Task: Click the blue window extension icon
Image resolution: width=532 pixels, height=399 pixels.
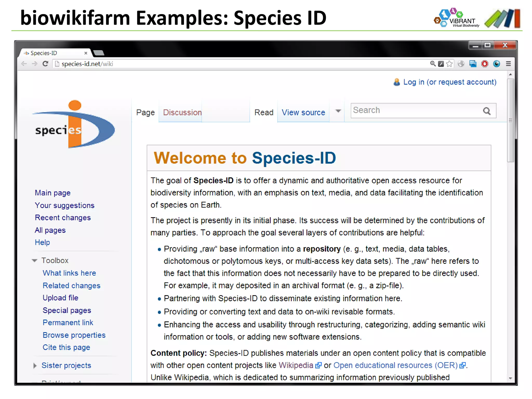Action: coord(473,64)
